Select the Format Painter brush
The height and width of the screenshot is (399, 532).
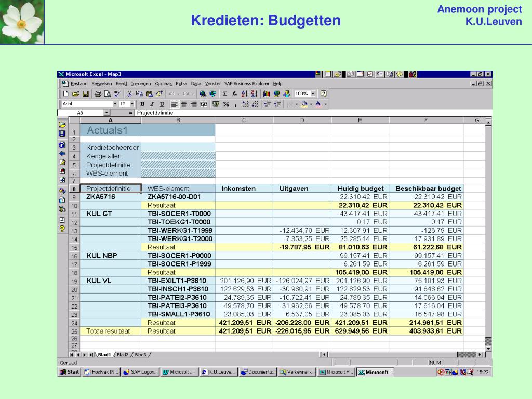(x=159, y=94)
